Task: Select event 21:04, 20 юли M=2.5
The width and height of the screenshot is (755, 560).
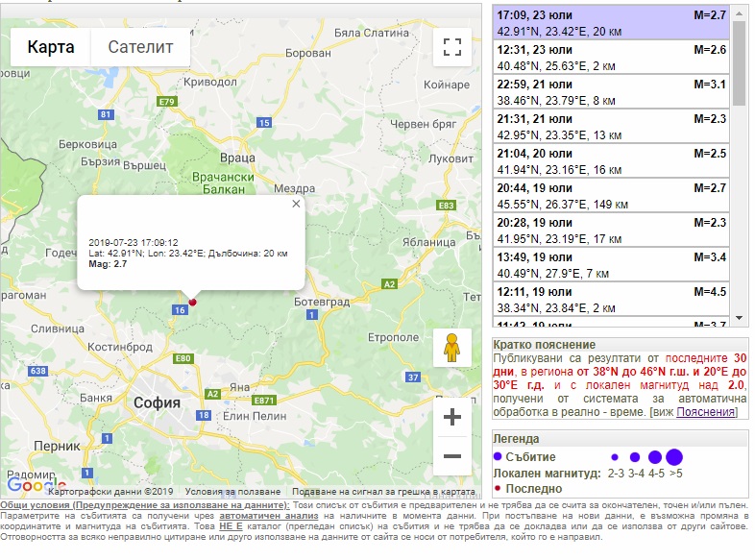Action: click(611, 161)
